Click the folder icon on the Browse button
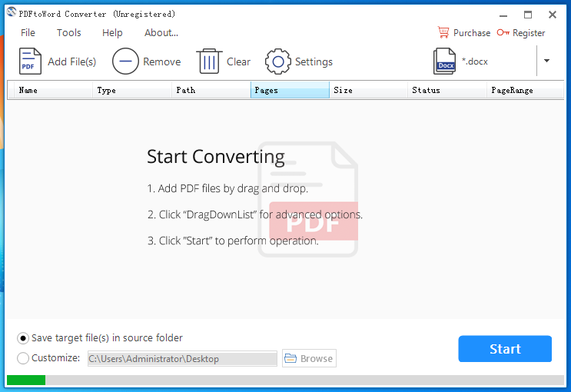 pyautogui.click(x=290, y=358)
